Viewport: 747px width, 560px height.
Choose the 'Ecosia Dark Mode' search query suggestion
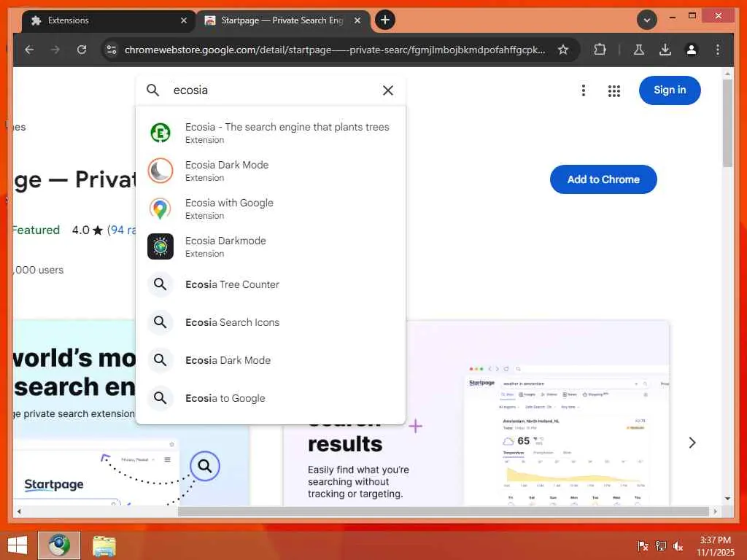pyautogui.click(x=271, y=360)
